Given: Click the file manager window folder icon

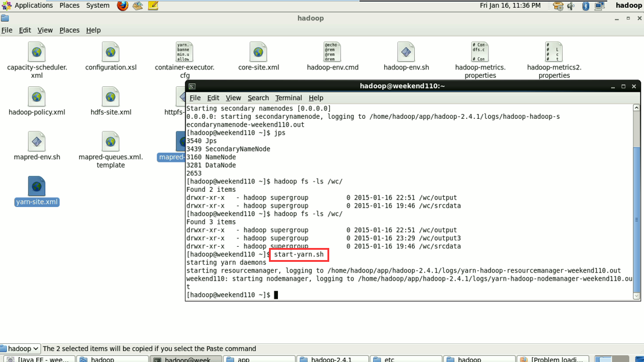Looking at the screenshot, I should 5,18.
